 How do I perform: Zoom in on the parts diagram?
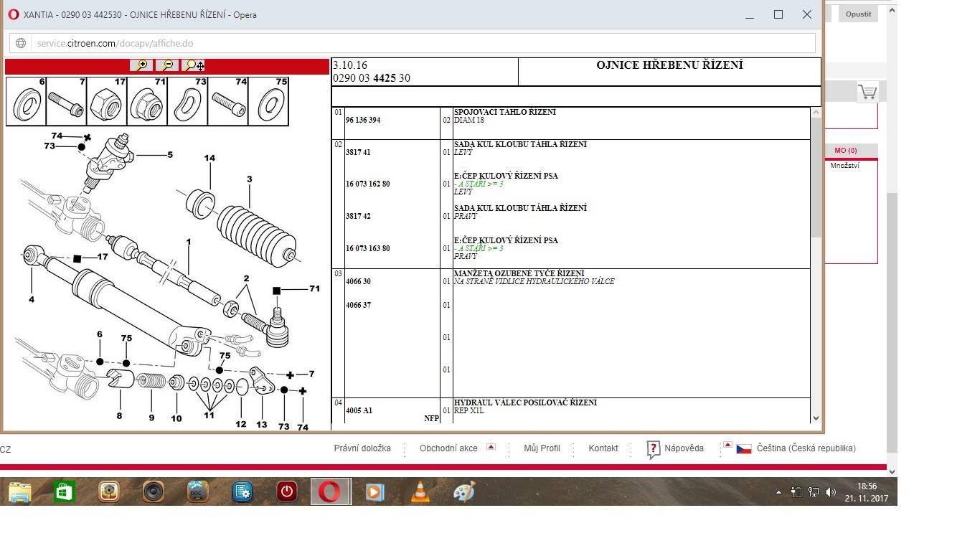point(141,65)
